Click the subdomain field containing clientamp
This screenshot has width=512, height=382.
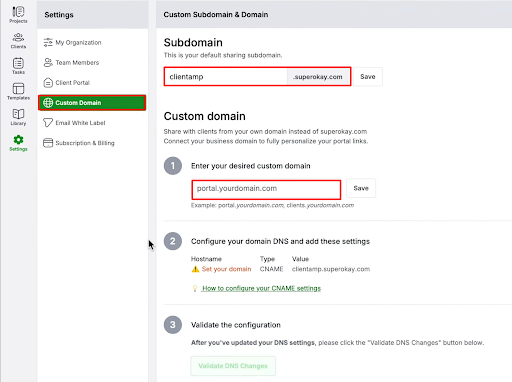(226, 77)
